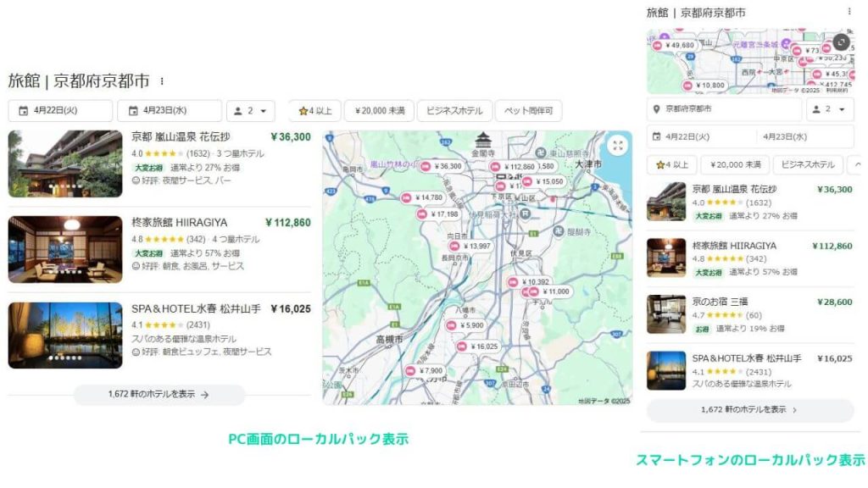Click the ¥10,392 map pin
This screenshot has width=868, height=488.
(x=530, y=281)
